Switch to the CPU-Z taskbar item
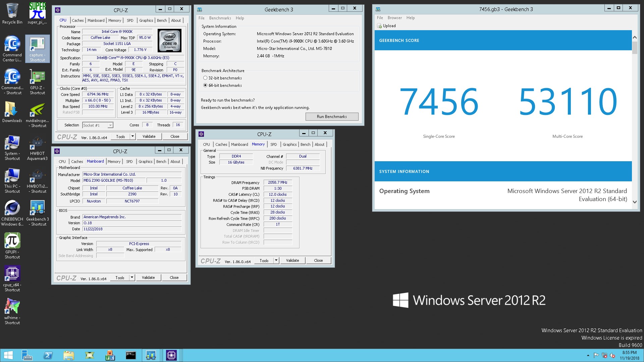Image resolution: width=644 pixels, height=362 pixels. pos(171,355)
